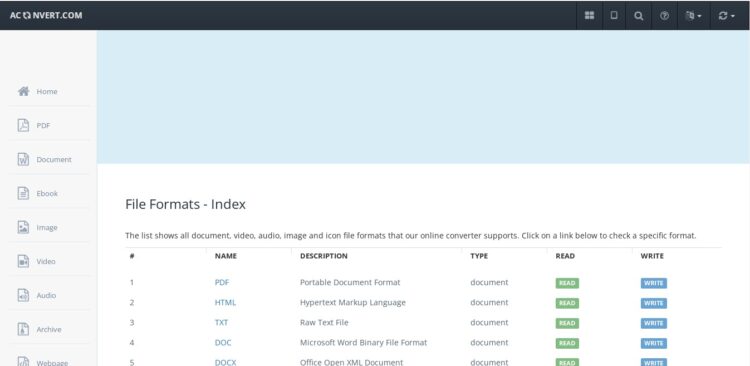Image resolution: width=750 pixels, height=366 pixels.
Task: Click the READ badge in TXT row
Action: [x=567, y=323]
